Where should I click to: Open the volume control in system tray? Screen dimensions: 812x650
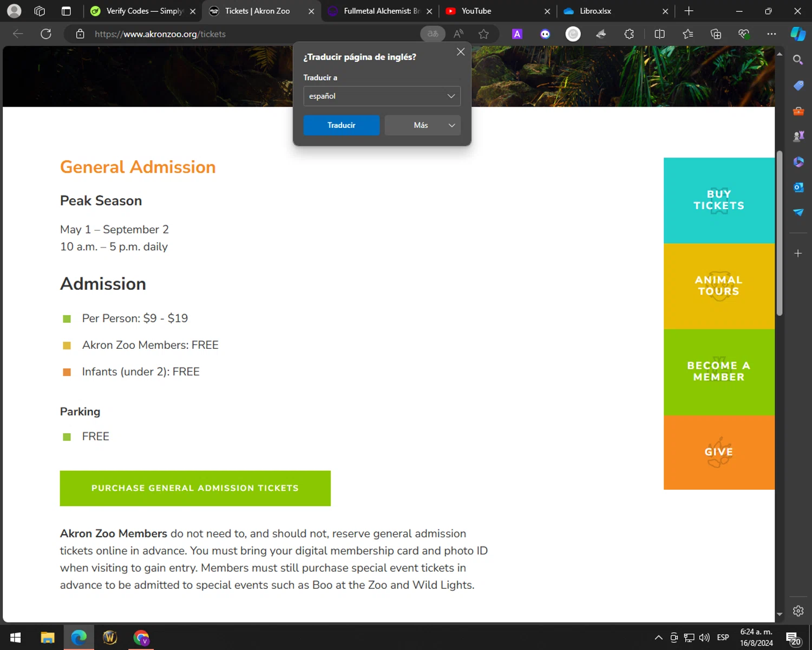(704, 638)
